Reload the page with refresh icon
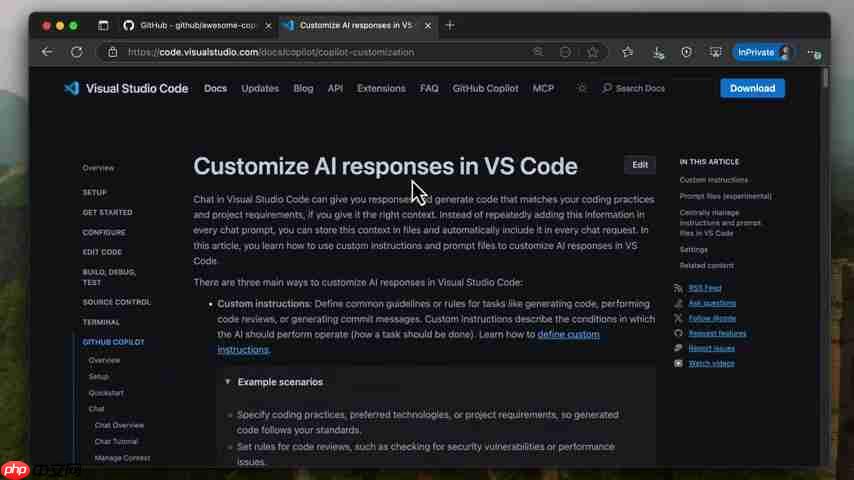The height and width of the screenshot is (480, 854). coord(77,52)
